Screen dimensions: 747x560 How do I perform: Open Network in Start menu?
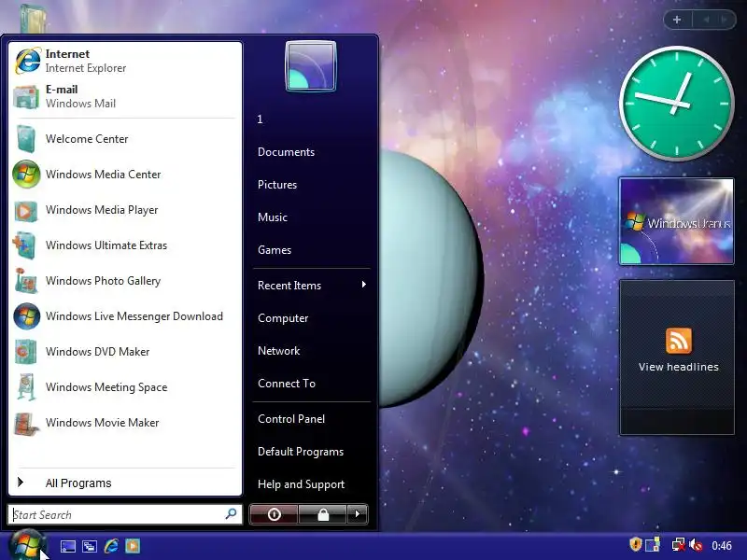coord(311,351)
